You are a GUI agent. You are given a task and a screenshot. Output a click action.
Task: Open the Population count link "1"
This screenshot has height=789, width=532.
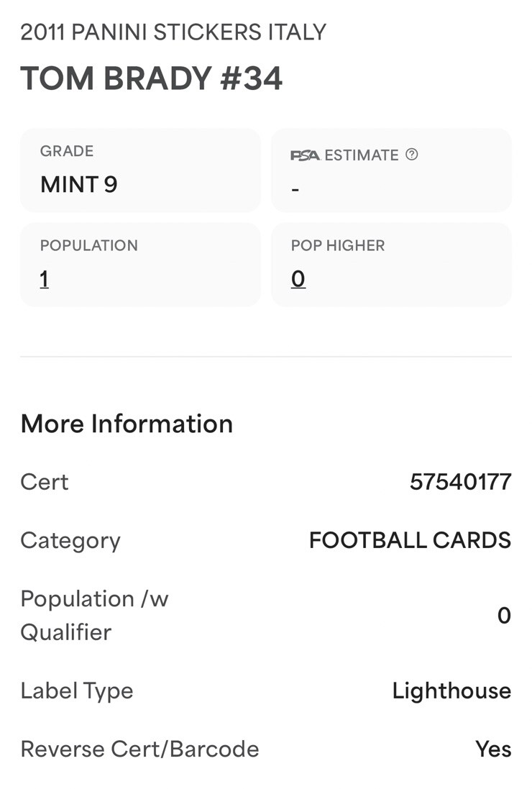point(45,279)
